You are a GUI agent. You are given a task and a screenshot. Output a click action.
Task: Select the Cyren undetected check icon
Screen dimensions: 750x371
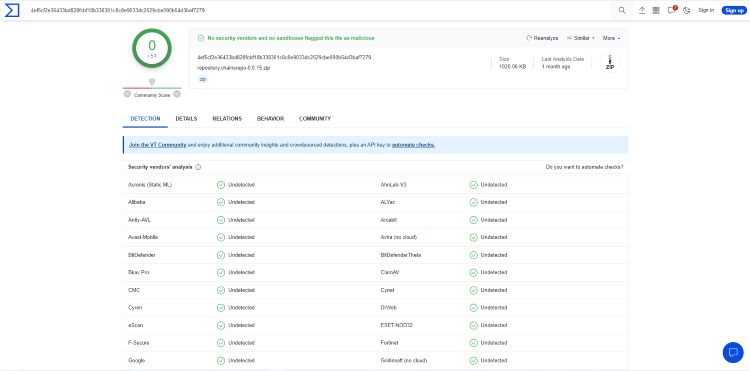click(221, 308)
